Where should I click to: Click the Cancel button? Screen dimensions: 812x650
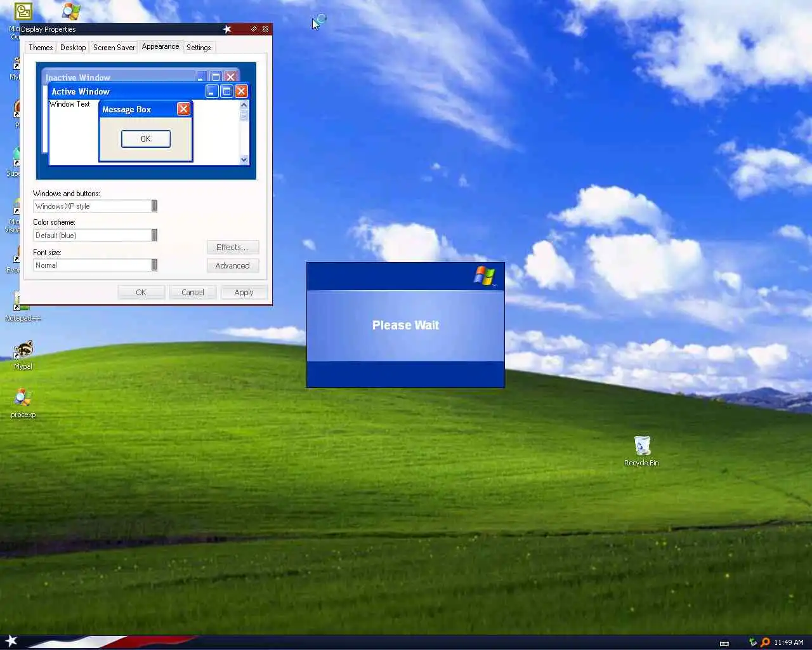(x=193, y=293)
